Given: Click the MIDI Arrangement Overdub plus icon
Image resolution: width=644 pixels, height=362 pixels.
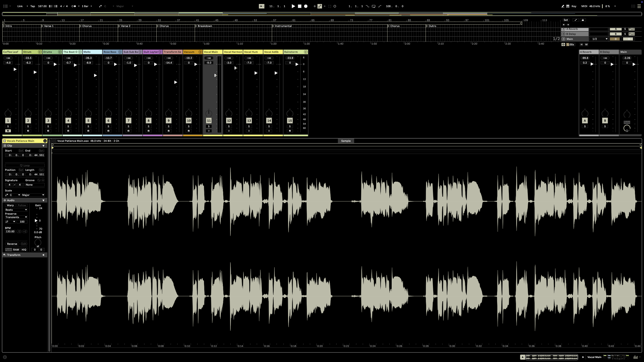Looking at the screenshot, I should (x=314, y=6).
